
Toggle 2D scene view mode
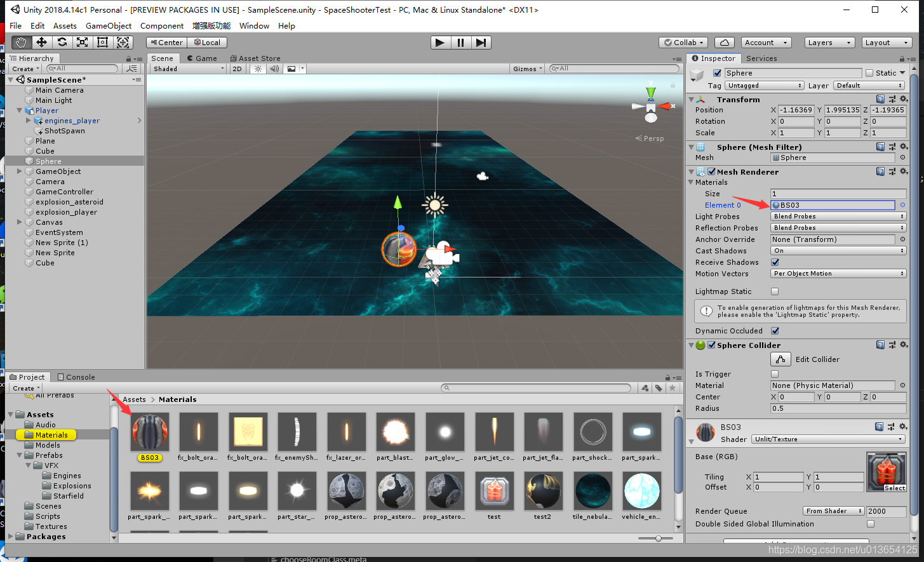click(237, 69)
